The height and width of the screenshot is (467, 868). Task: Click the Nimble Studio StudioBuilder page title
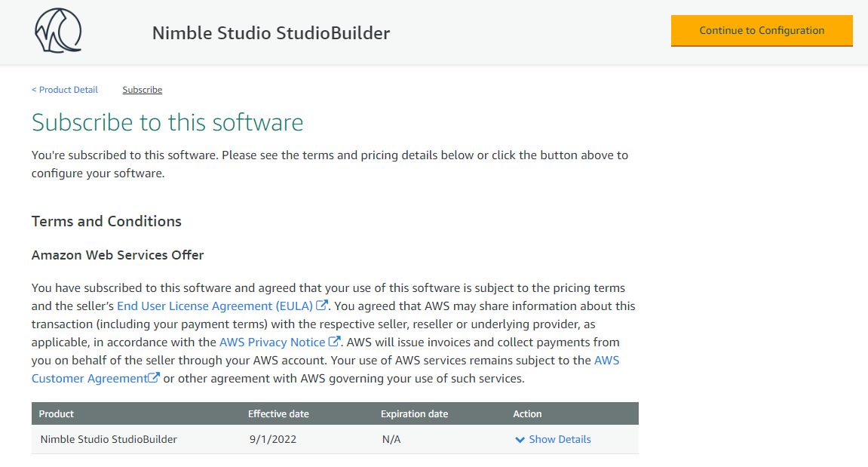pos(271,32)
